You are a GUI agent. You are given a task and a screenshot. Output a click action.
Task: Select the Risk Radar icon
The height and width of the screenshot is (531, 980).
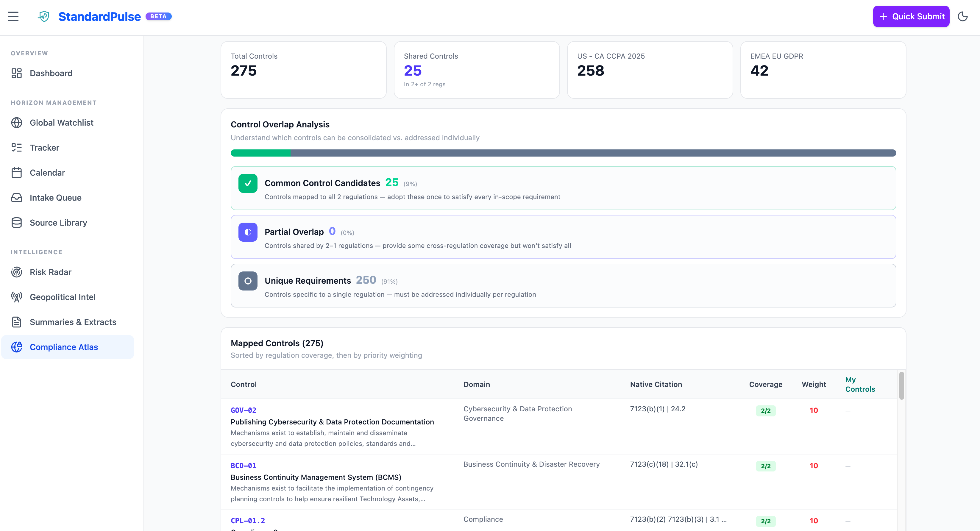click(x=17, y=272)
